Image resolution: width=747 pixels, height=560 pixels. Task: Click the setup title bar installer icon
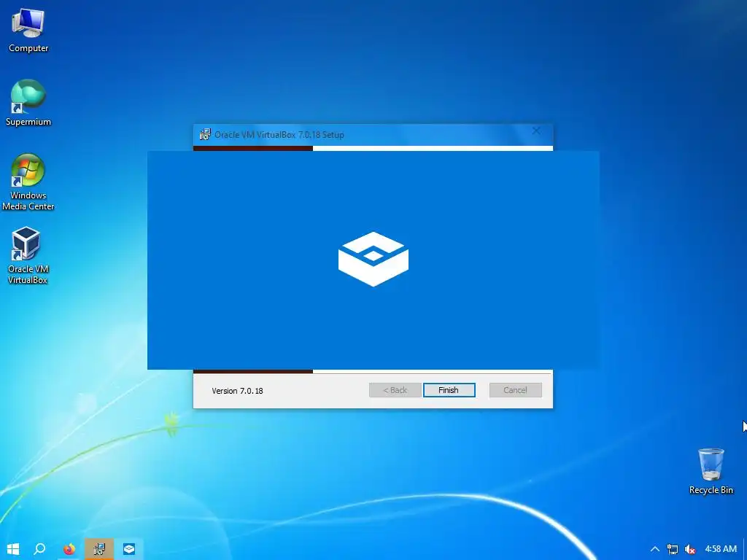click(x=205, y=134)
